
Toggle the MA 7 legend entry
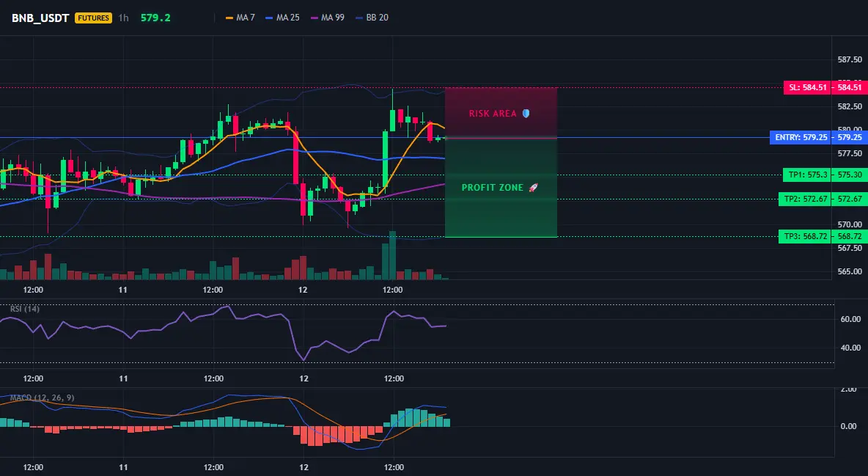pos(240,18)
